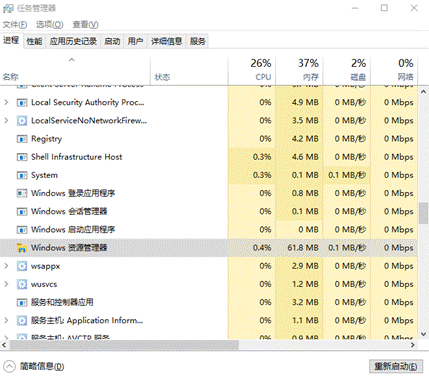Expand the Local Security Authority Process row
This screenshot has height=381, width=429.
coord(6,102)
